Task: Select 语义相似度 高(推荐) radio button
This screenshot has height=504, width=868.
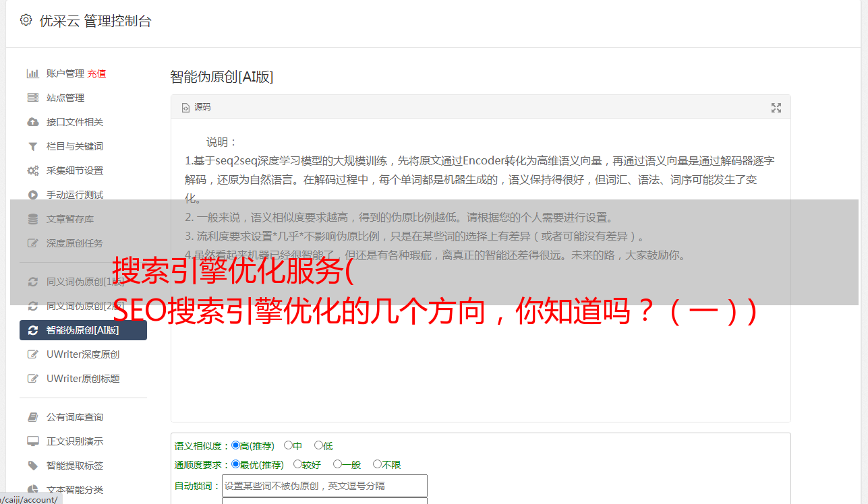Action: (x=235, y=445)
